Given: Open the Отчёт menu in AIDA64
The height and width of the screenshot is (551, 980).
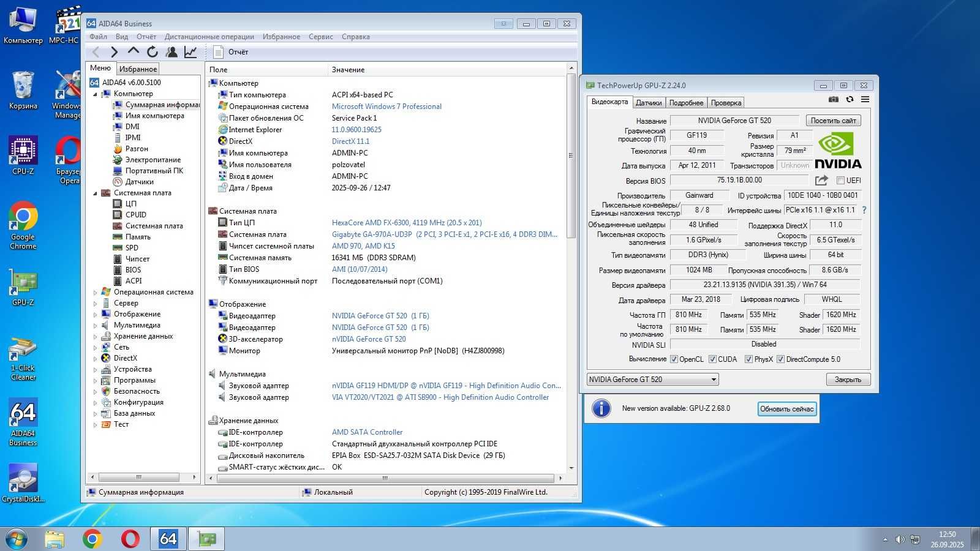Looking at the screenshot, I should click(x=146, y=37).
